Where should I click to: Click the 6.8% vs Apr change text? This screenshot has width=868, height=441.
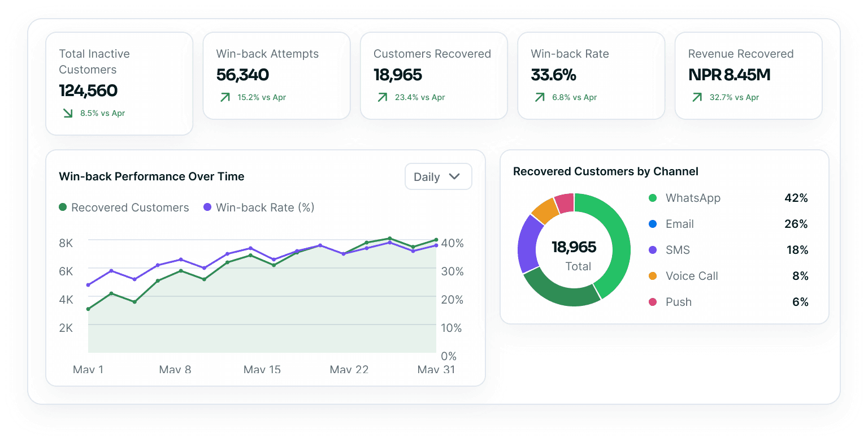point(575,97)
